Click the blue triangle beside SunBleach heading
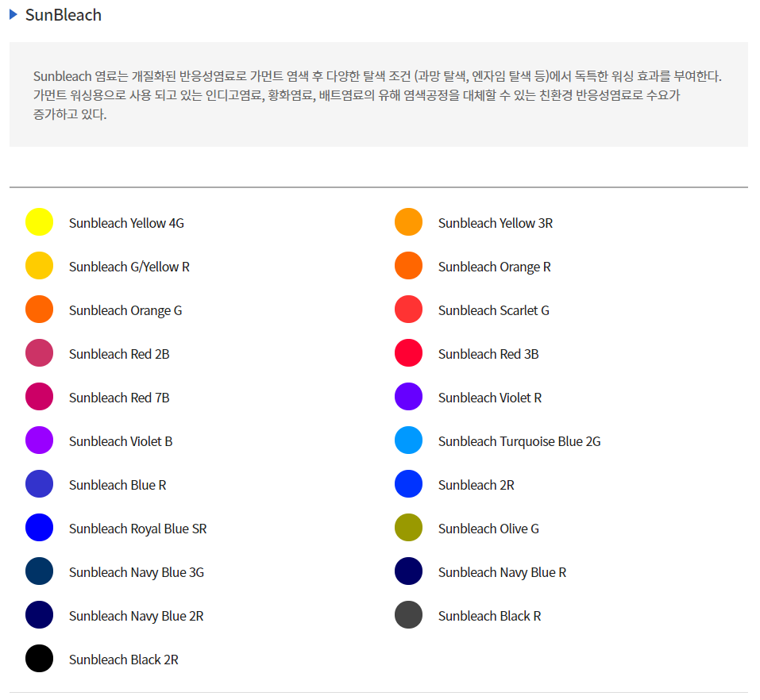Viewport: 760px width, 700px height. pos(14,14)
